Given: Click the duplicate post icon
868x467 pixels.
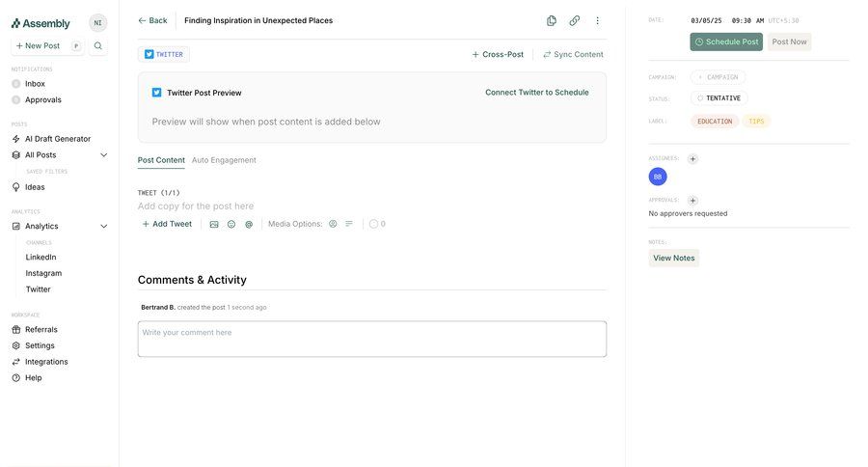Looking at the screenshot, I should pyautogui.click(x=552, y=20).
